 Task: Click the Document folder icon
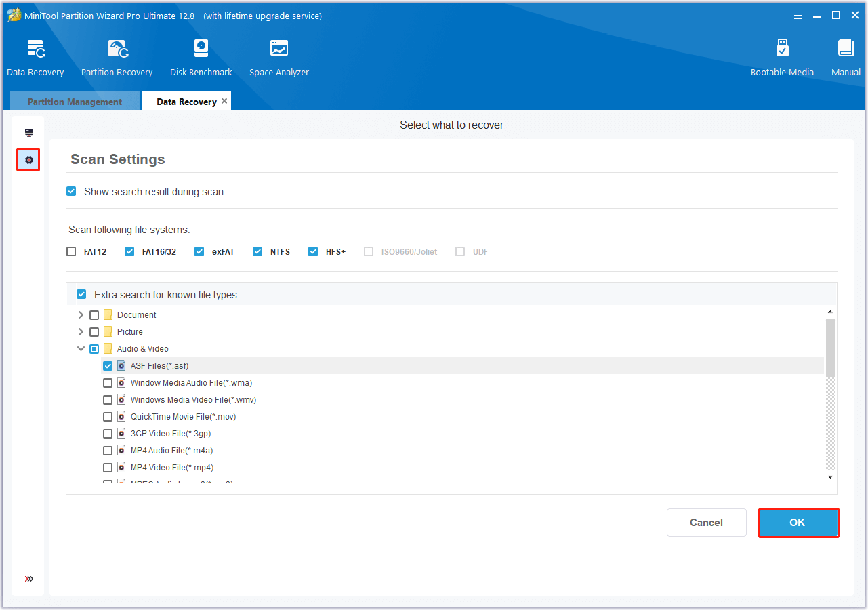(108, 314)
